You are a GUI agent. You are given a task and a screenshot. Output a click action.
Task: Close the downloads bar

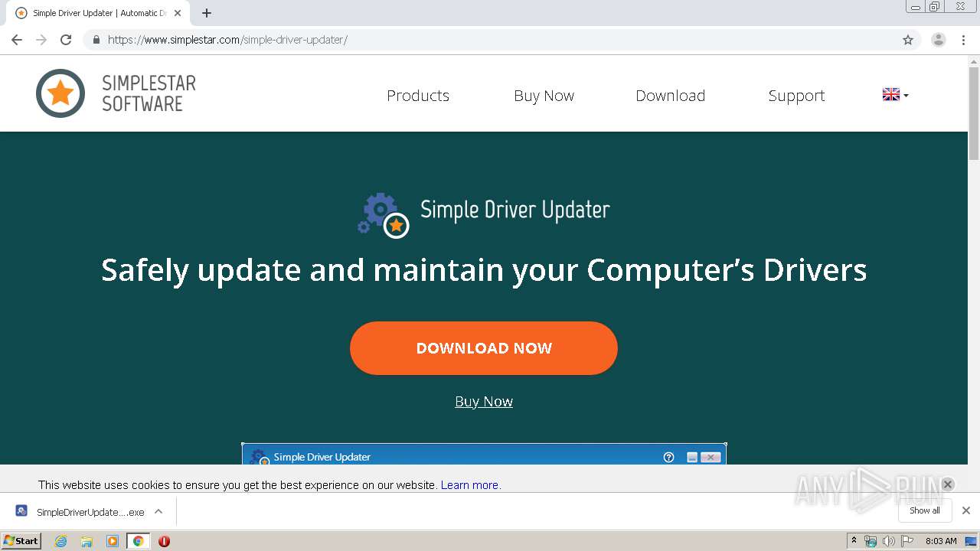pyautogui.click(x=966, y=510)
